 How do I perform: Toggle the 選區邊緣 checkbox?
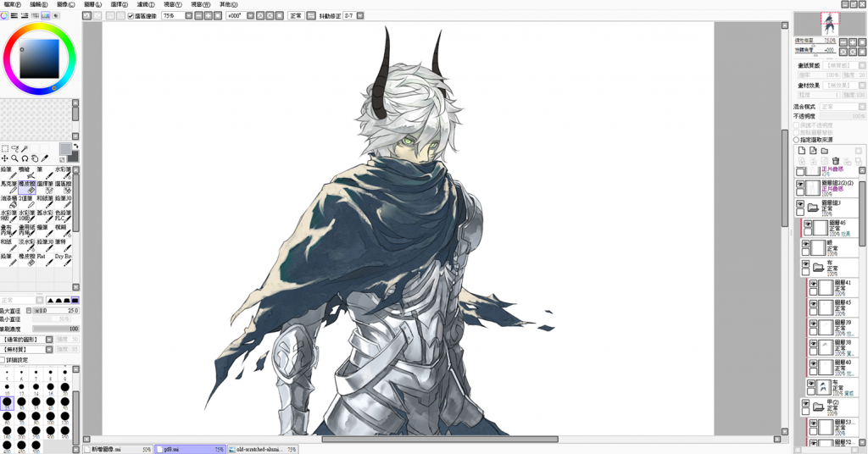(x=131, y=15)
